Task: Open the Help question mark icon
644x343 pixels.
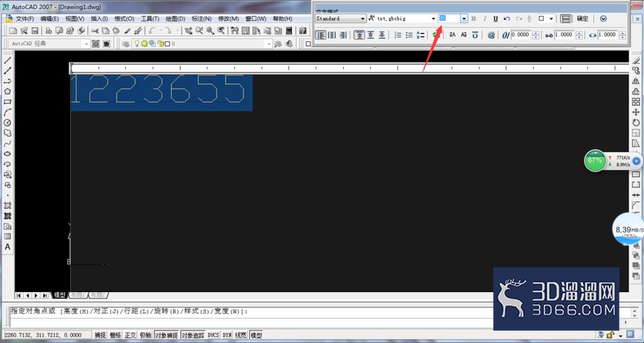Action: tap(303, 31)
